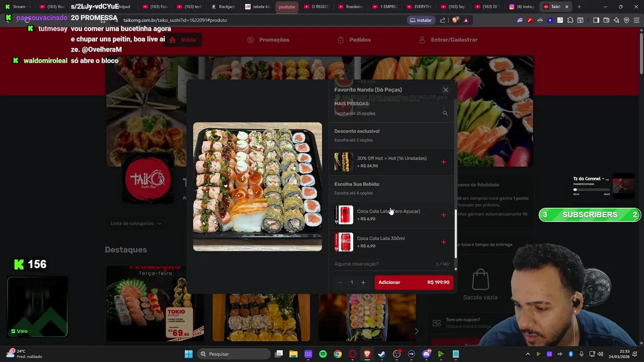The height and width of the screenshot is (362, 644).
Task: Select the Coca Cola 350ml can thumbnail
Action: point(344,242)
